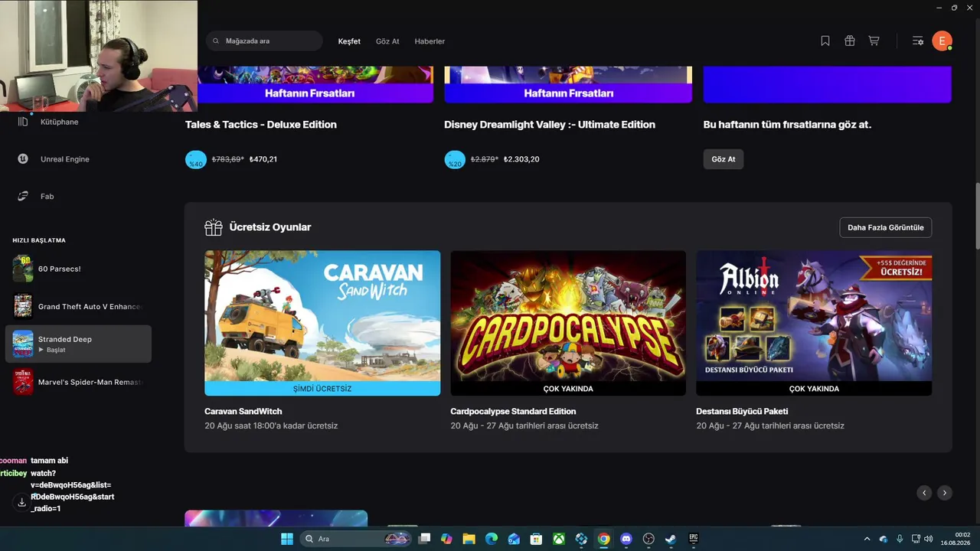
Task: Open Task View on the taskbar
Action: pyautogui.click(x=424, y=539)
